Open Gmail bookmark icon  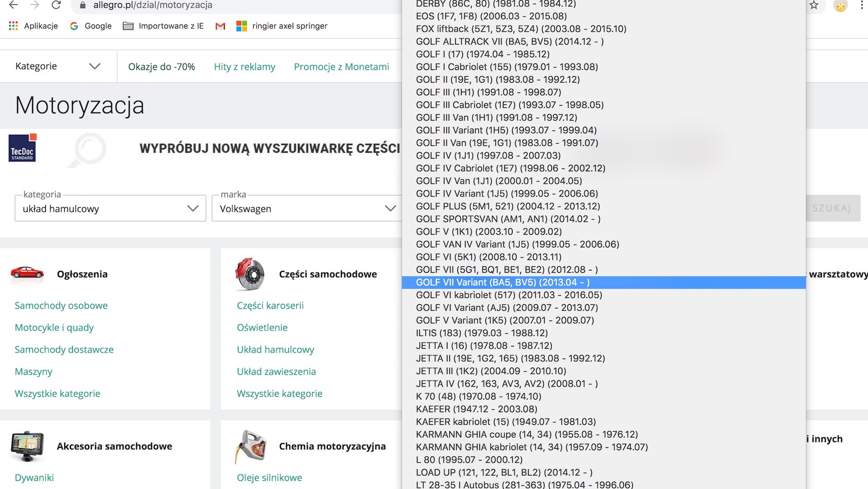click(x=220, y=26)
